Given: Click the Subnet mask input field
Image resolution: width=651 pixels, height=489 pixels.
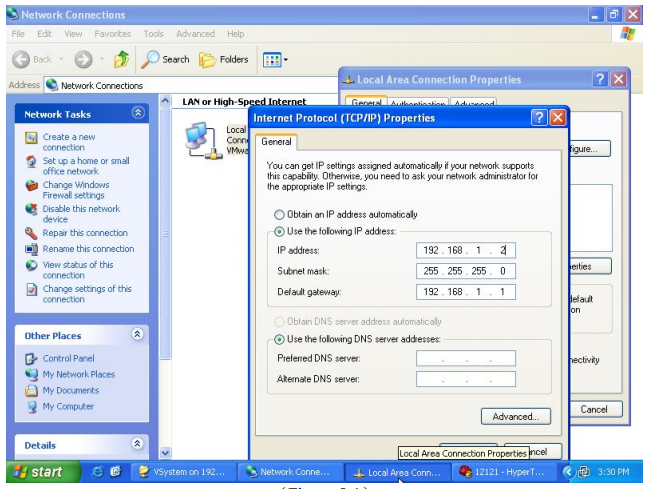Looking at the screenshot, I should click(466, 271).
